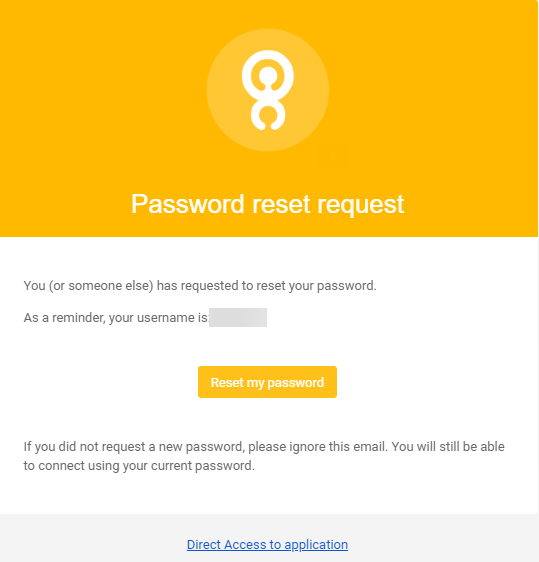Click the Password reset request heading
539x562 pixels.
pos(267,204)
